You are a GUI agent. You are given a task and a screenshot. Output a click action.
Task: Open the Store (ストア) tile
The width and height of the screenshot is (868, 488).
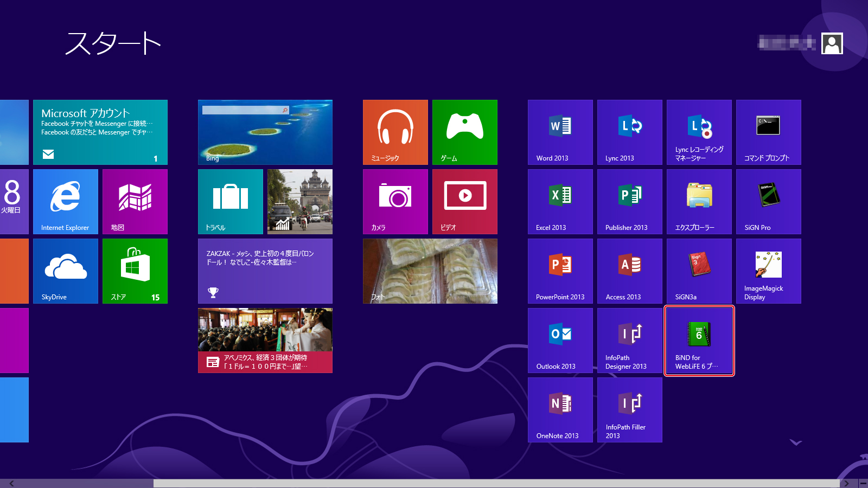135,271
